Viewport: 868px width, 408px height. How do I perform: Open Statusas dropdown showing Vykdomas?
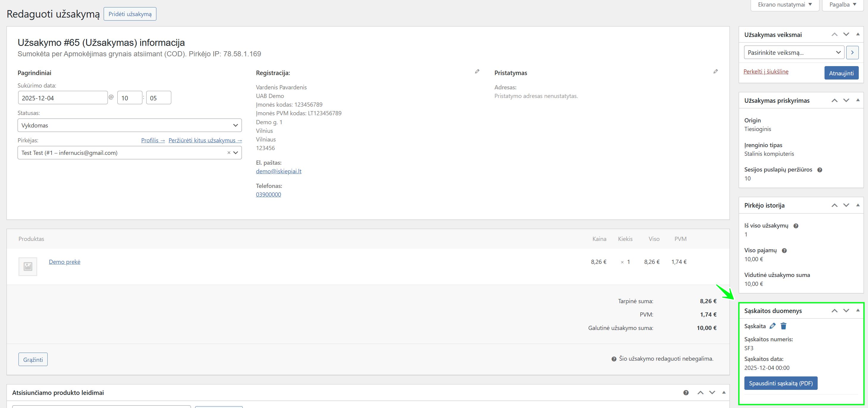coord(129,125)
